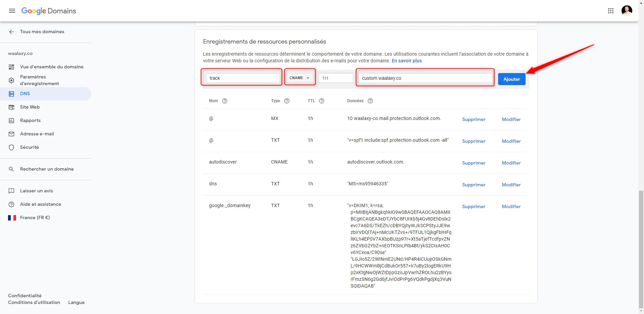Click the Ajouter button

click(x=512, y=79)
